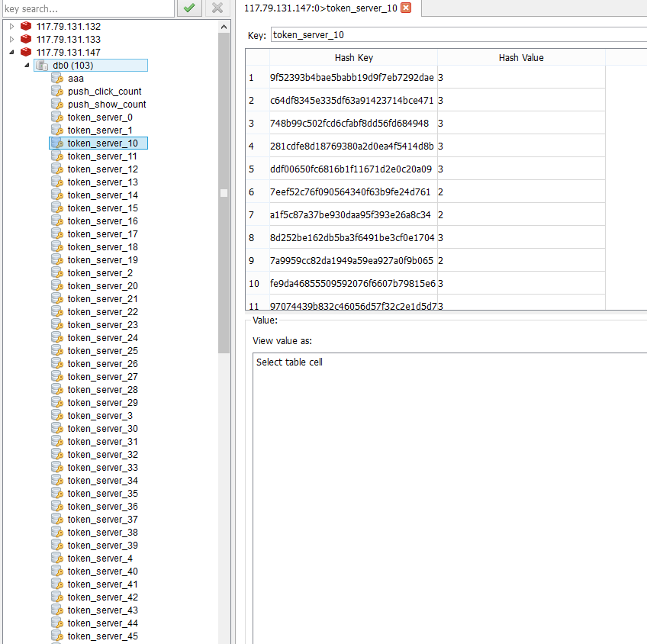This screenshot has height=644, width=647.
Task: Click the db0 database icon
Action: click(42, 65)
